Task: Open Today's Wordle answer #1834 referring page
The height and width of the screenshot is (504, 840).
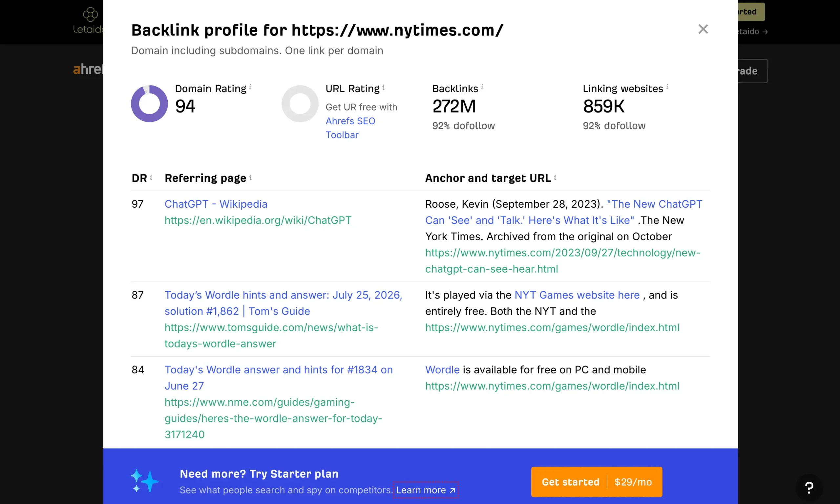Action: [279, 378]
